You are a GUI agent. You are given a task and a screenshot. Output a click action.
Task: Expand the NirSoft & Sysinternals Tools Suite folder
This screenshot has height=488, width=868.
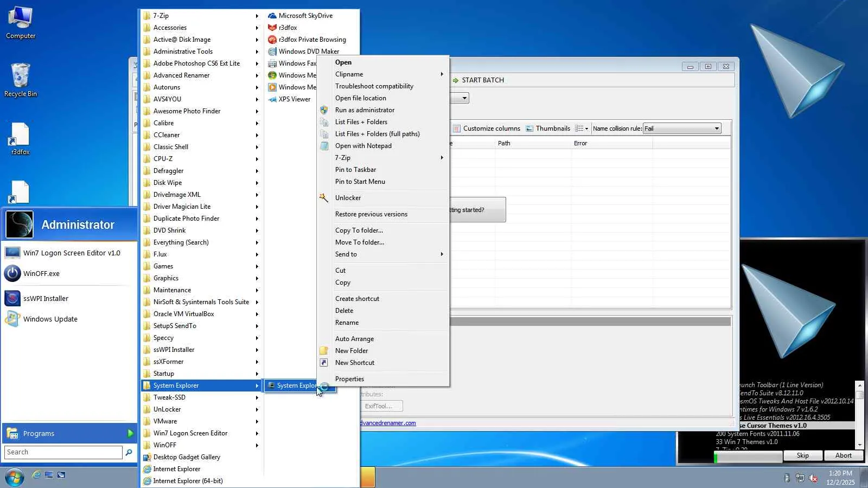(x=201, y=302)
